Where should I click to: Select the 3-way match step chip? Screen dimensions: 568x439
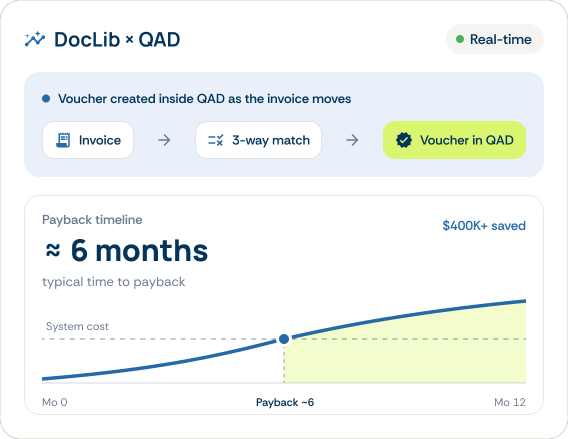tap(259, 140)
